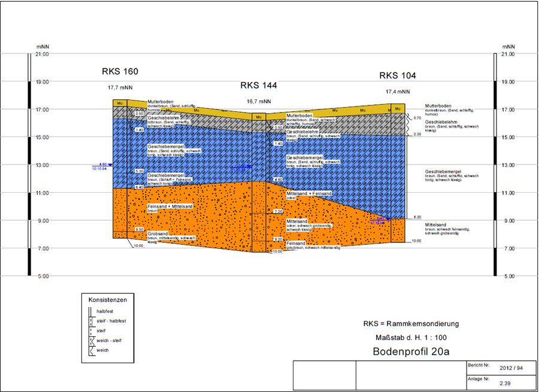Click the Feinsand + Mittelsand layer label

[170, 206]
